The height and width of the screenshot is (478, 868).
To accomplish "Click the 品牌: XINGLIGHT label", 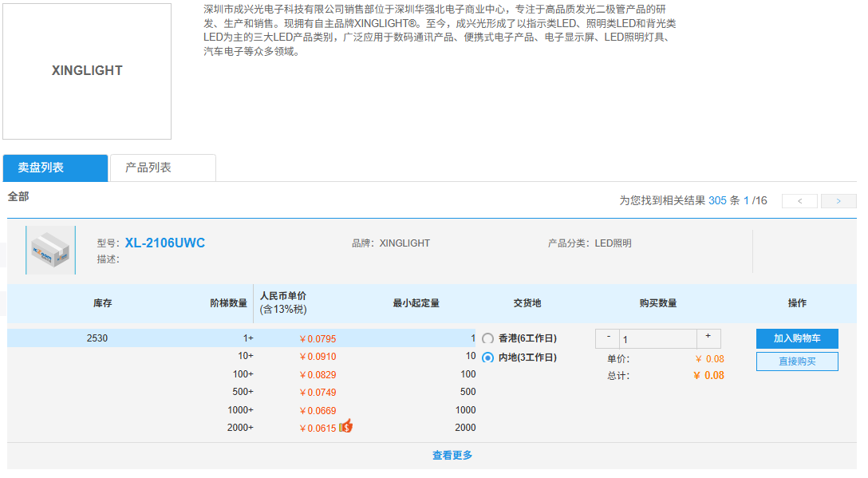I will [391, 243].
